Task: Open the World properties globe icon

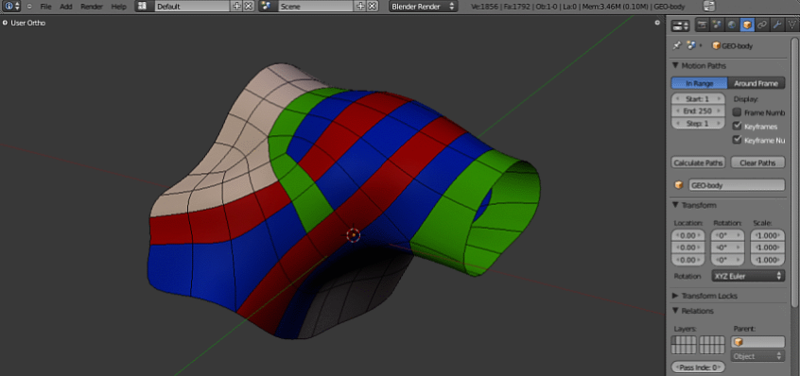Action: click(x=732, y=25)
